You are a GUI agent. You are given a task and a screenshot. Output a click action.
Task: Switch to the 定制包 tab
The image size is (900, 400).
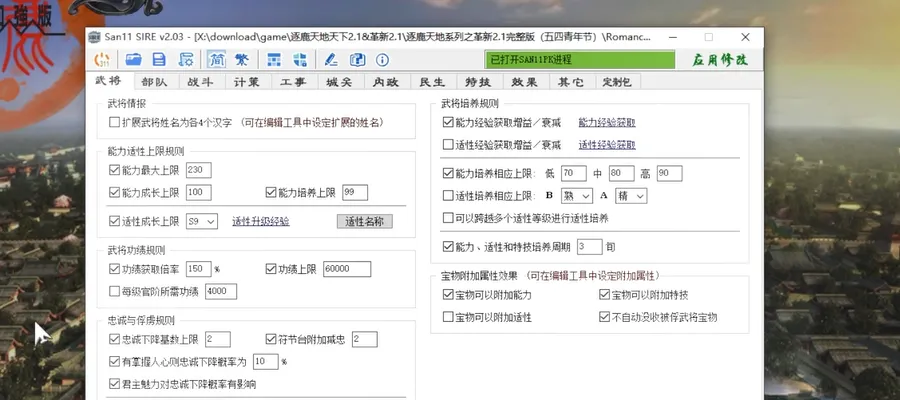[x=618, y=82]
